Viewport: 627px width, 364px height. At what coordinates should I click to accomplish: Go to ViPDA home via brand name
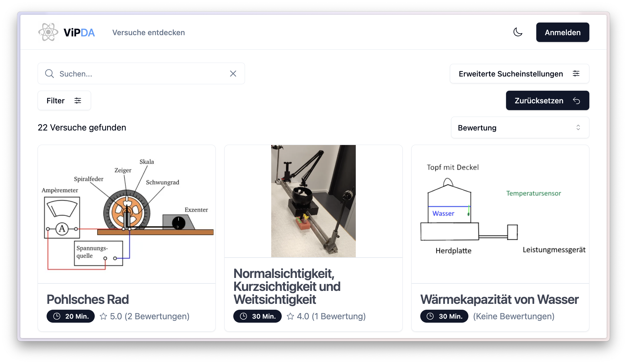click(x=79, y=32)
